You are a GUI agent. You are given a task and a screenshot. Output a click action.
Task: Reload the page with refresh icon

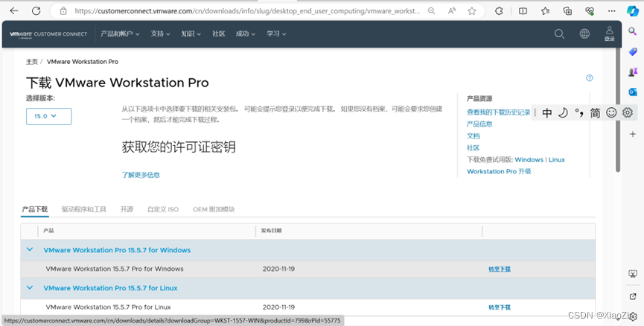pos(36,11)
